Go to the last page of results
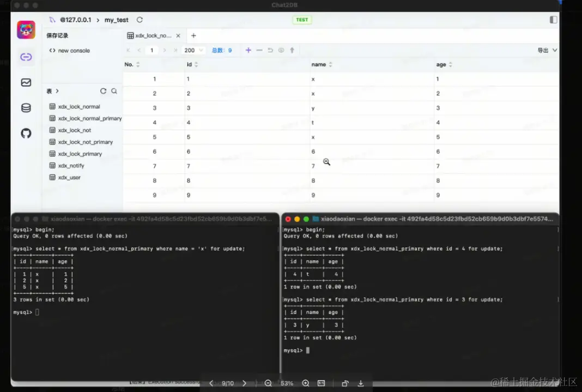The height and width of the screenshot is (392, 582). pos(175,50)
